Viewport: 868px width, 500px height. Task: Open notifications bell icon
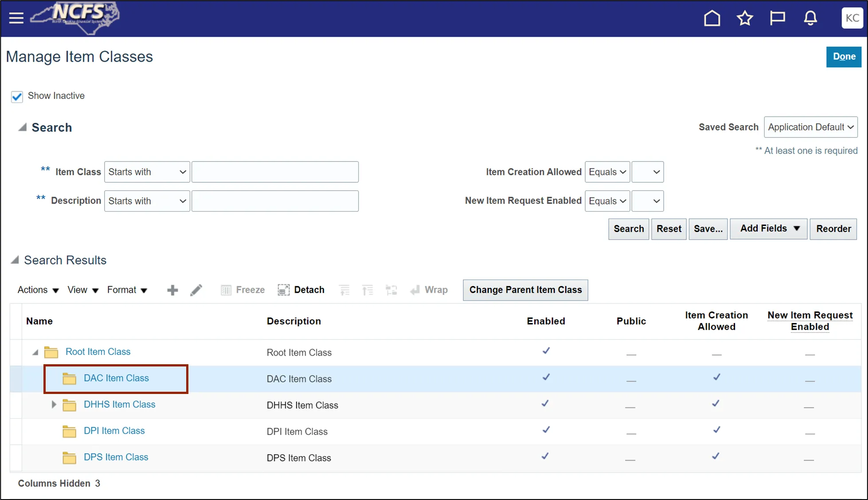tap(810, 18)
